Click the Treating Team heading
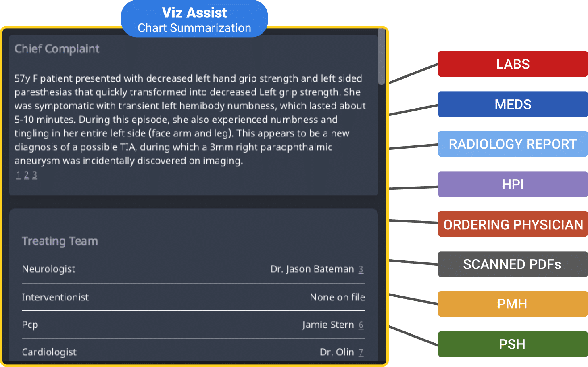 click(x=60, y=241)
